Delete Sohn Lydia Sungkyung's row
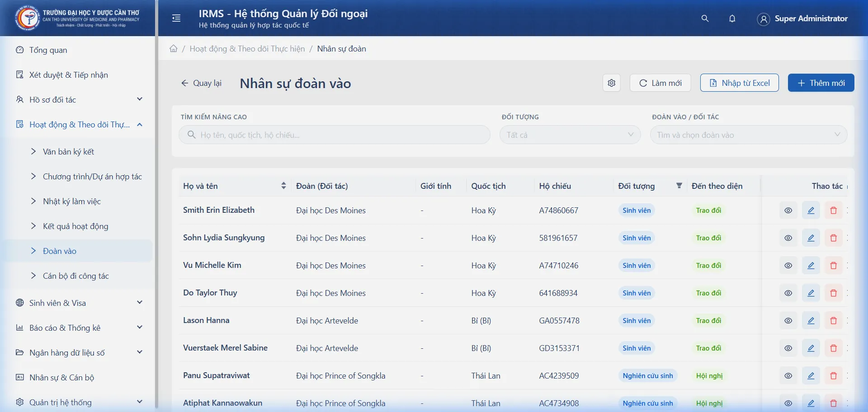Screen dimensions: 868x412 [833, 238]
